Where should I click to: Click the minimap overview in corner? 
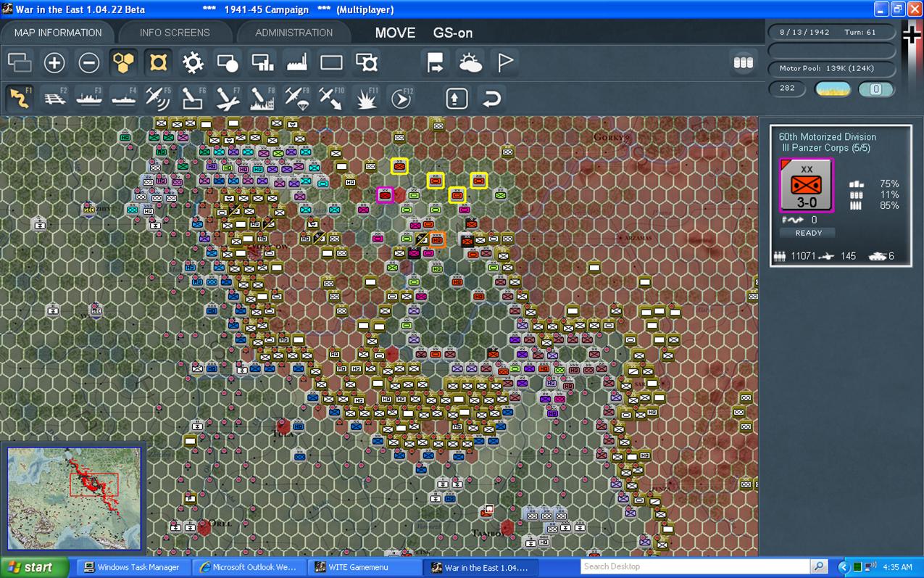coord(74,498)
